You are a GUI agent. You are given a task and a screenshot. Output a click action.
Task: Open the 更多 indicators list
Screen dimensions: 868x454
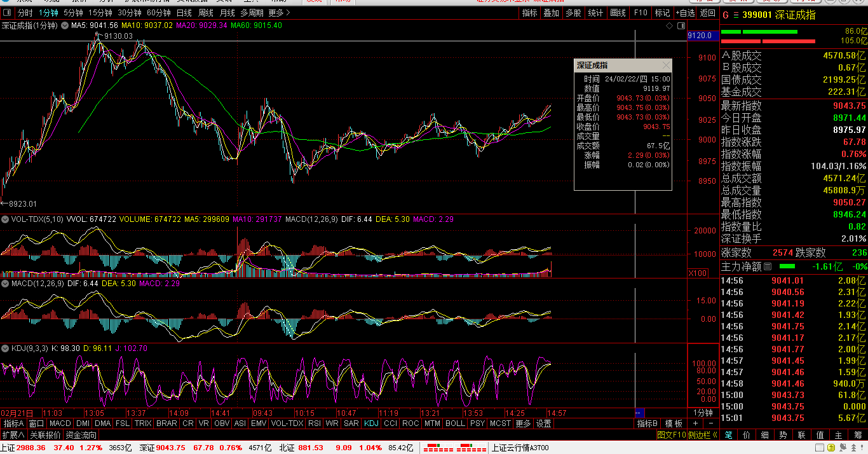523,423
